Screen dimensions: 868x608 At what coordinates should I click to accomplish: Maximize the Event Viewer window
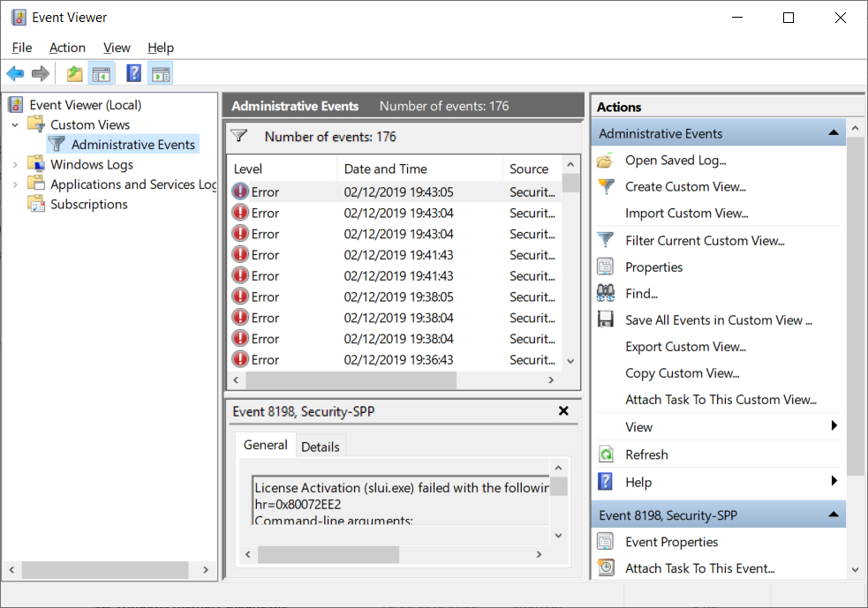[x=789, y=18]
